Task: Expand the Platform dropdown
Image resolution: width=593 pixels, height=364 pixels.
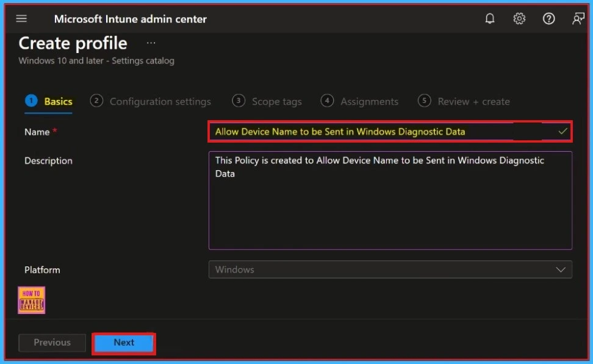Action: point(390,269)
